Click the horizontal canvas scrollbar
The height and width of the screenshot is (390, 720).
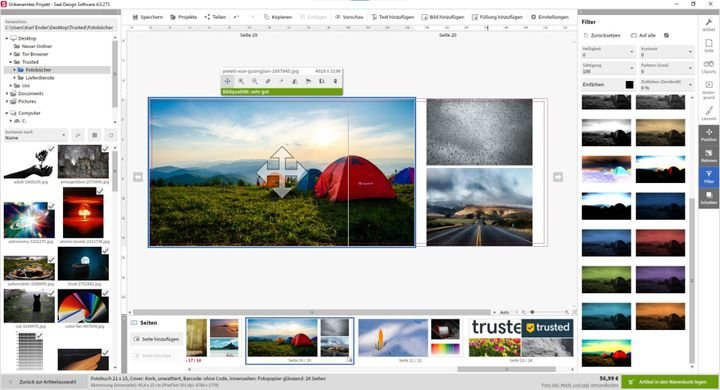tap(312, 312)
